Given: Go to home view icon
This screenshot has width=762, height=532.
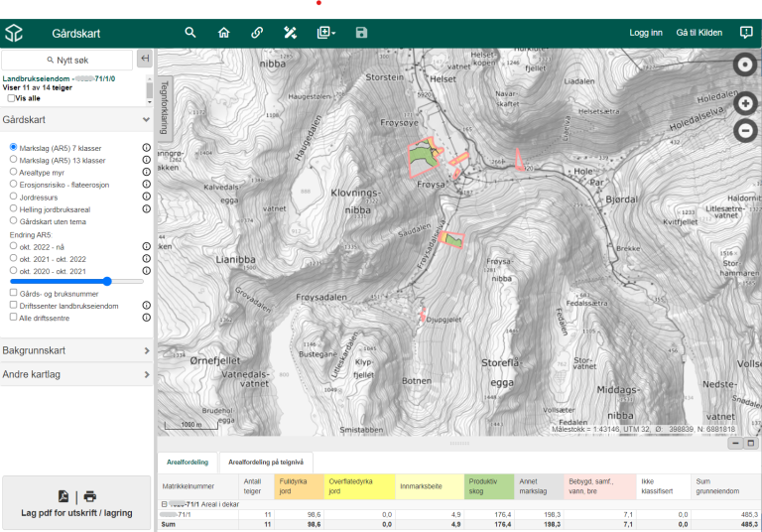Looking at the screenshot, I should coord(223,33).
